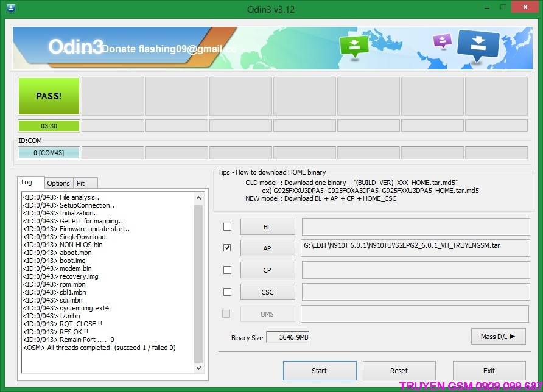Click log line 'RES OK !!'
The height and width of the screenshot is (392, 543).
coord(56,332)
